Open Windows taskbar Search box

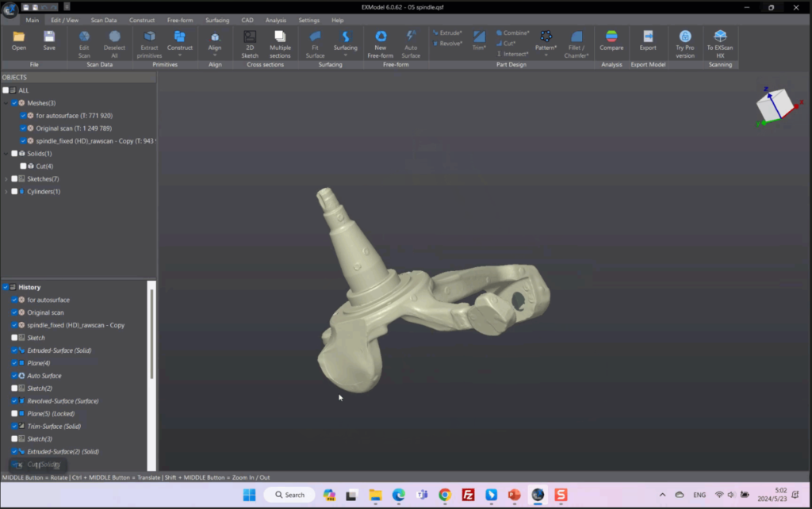point(289,495)
